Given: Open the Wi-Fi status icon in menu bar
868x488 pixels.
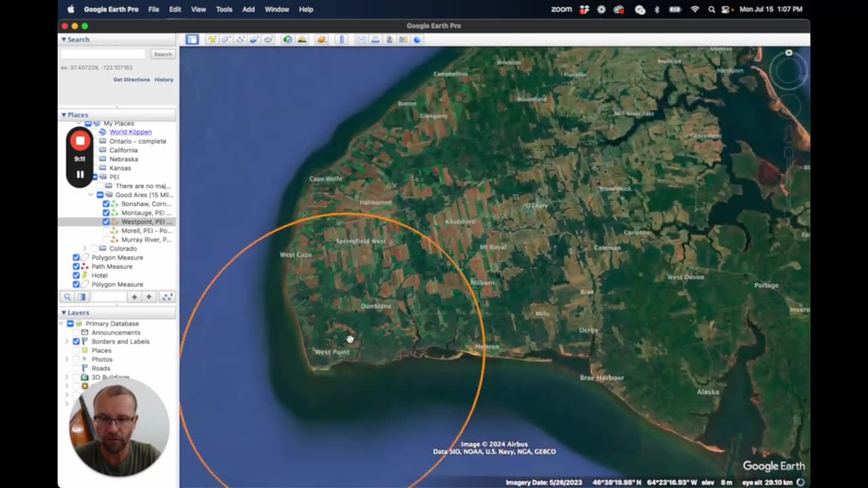Looking at the screenshot, I should (694, 9).
